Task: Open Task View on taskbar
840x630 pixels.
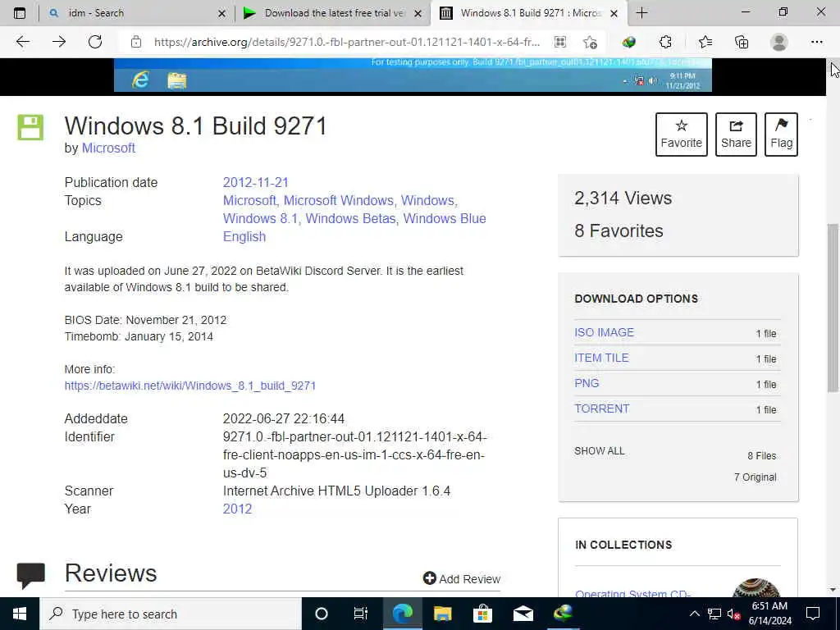Action: click(361, 614)
